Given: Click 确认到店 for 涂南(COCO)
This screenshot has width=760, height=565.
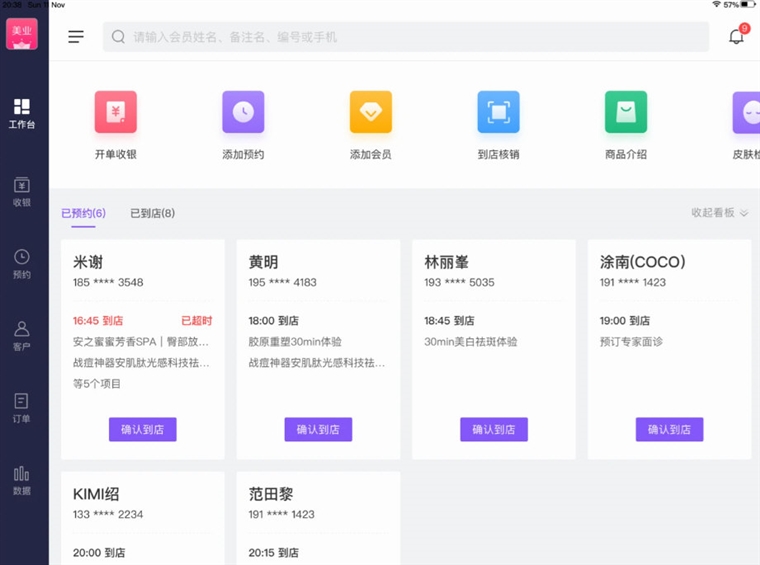Looking at the screenshot, I should [669, 429].
